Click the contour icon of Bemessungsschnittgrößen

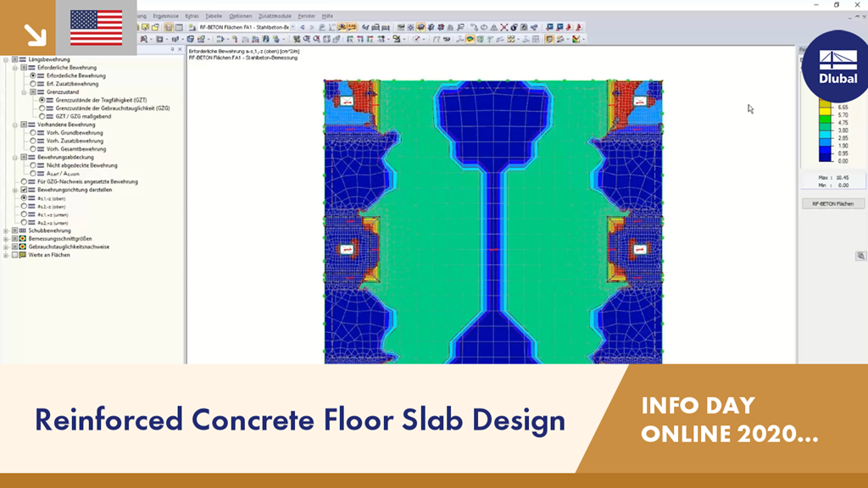point(23,239)
